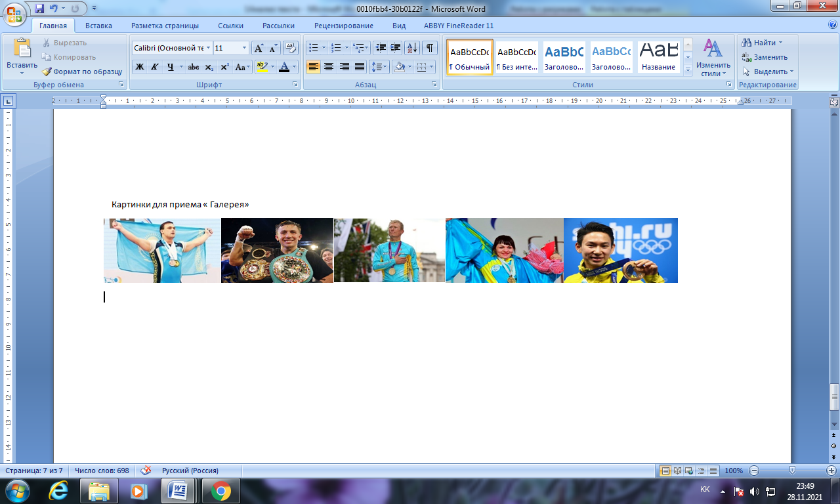Open the ABBYY FineReader 11 tab
Screen dimensions: 840x504
(x=459, y=26)
